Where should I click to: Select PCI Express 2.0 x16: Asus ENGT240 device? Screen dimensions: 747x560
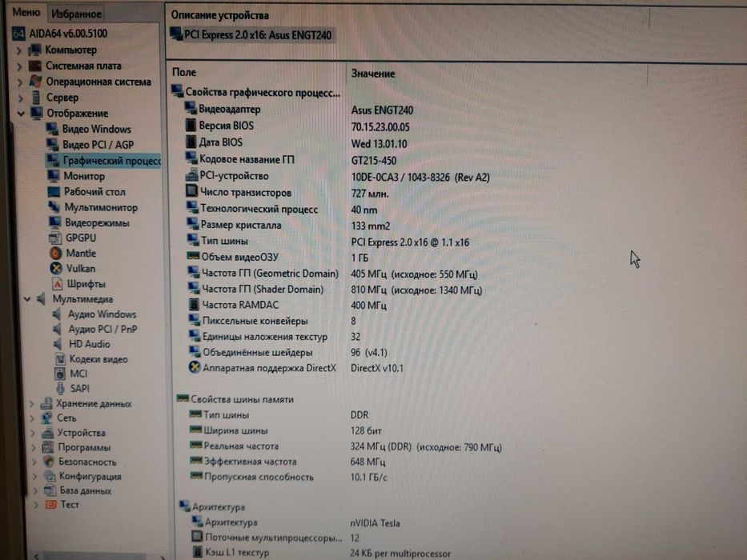[x=251, y=34]
